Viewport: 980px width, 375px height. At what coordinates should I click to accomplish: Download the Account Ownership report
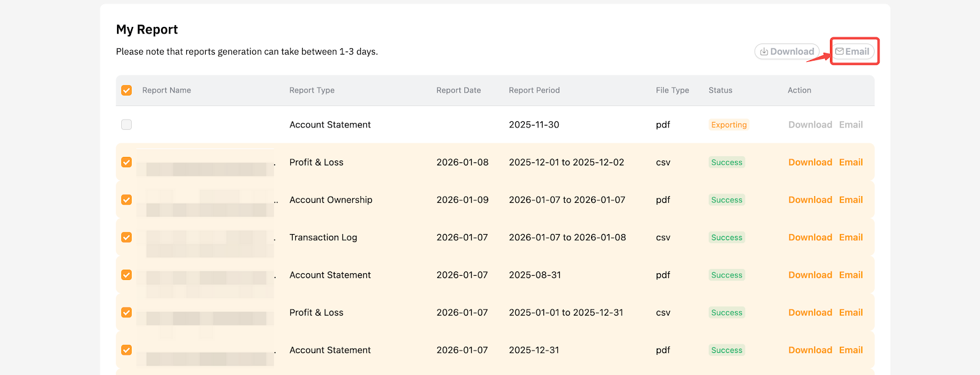click(810, 200)
